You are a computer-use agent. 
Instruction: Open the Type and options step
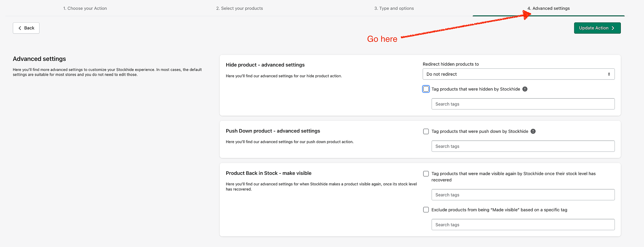pos(394,8)
